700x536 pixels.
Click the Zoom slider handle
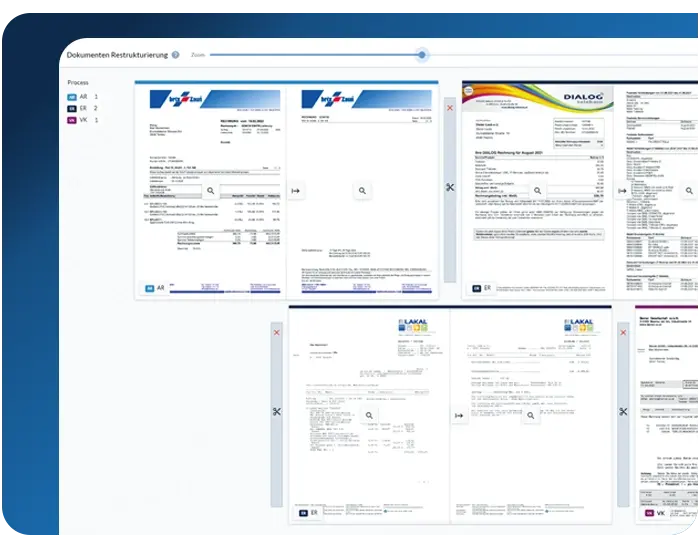422,55
